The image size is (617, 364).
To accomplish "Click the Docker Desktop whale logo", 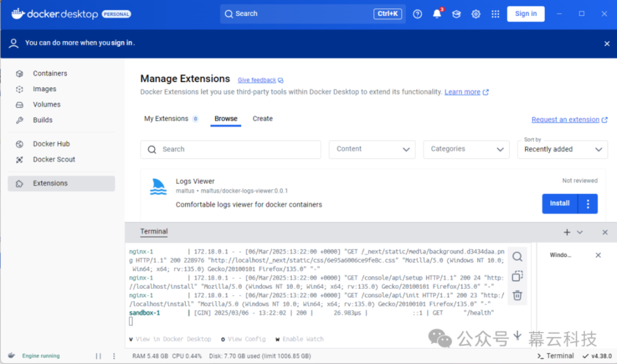I will tap(18, 13).
